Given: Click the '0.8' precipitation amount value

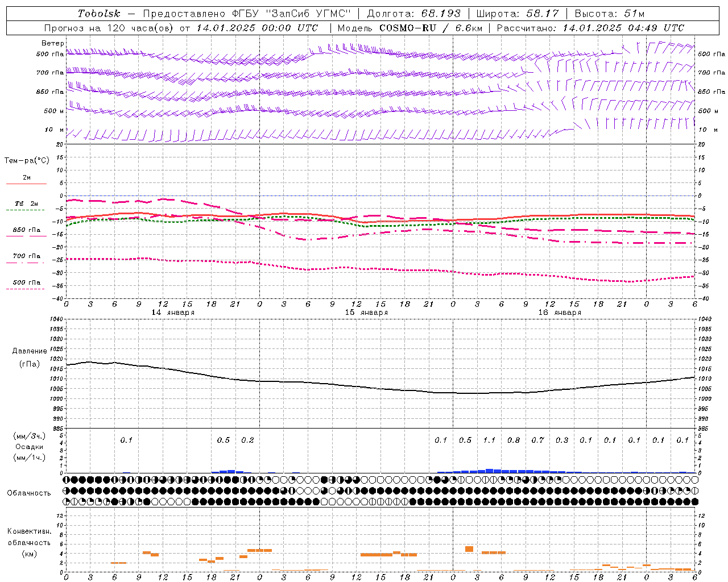Looking at the screenshot, I should pos(514,440).
